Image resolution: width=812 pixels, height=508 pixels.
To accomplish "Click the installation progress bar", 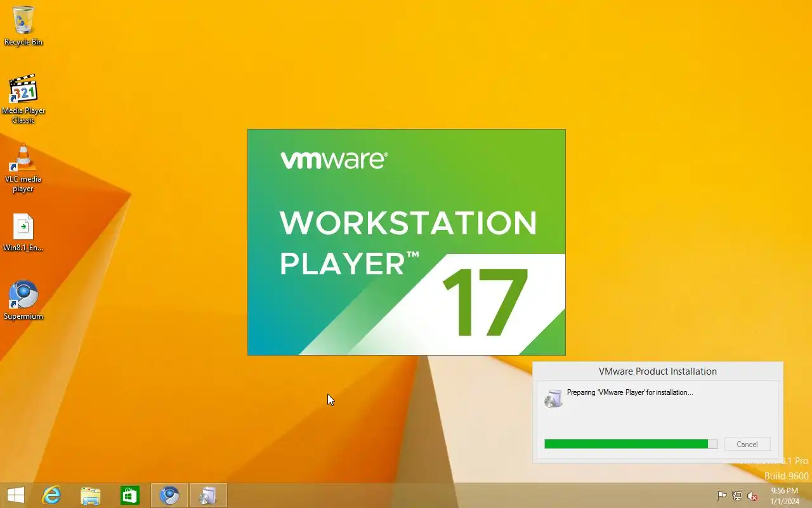I will pyautogui.click(x=631, y=444).
